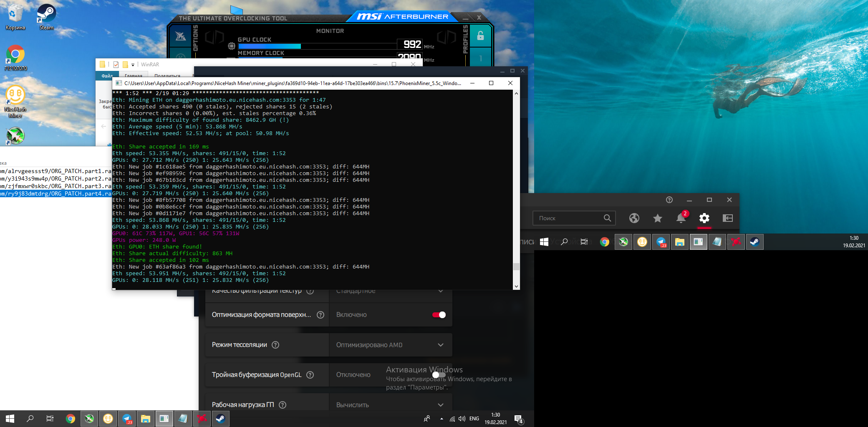Launch the NiceHash Miner desktop shortcut
The width and height of the screenshot is (868, 427).
click(15, 102)
